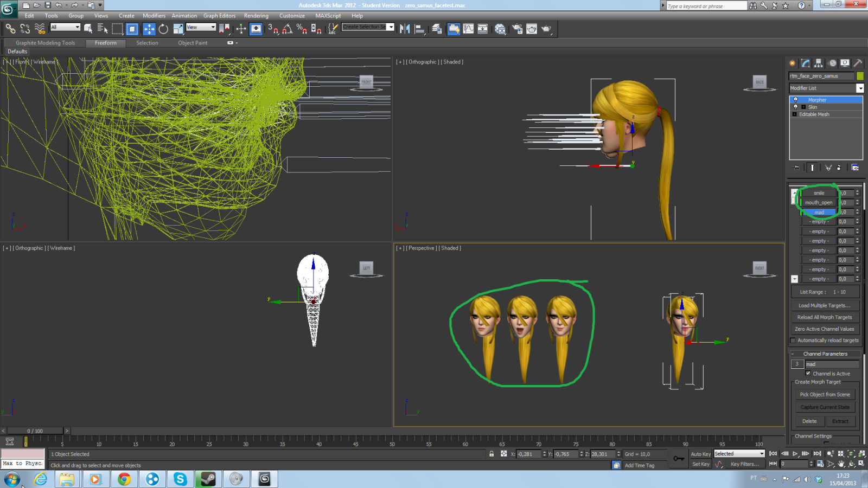Open Render Setup dialog
Viewport: 868px width, 488px height.
coord(517,29)
